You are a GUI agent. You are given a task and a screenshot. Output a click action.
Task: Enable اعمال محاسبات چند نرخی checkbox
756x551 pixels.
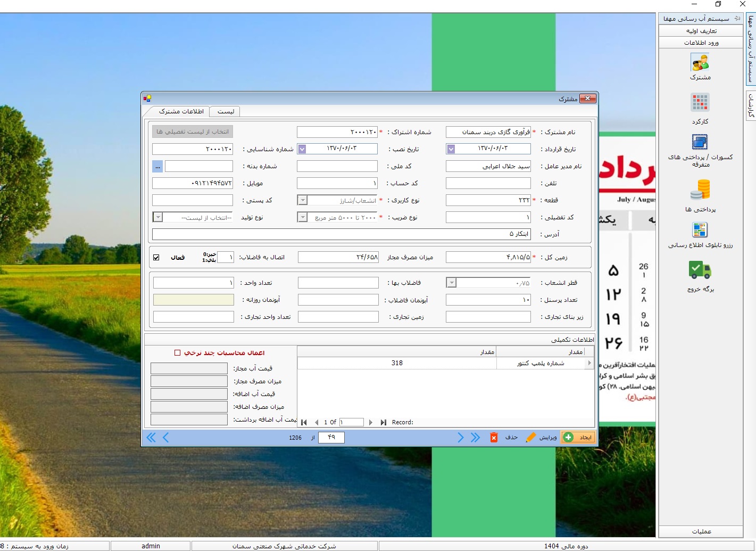[178, 353]
